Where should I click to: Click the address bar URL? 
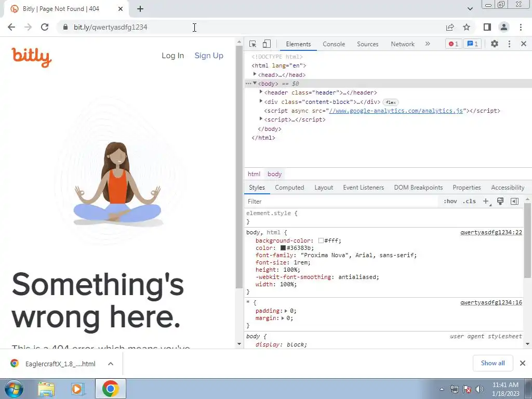(111, 27)
